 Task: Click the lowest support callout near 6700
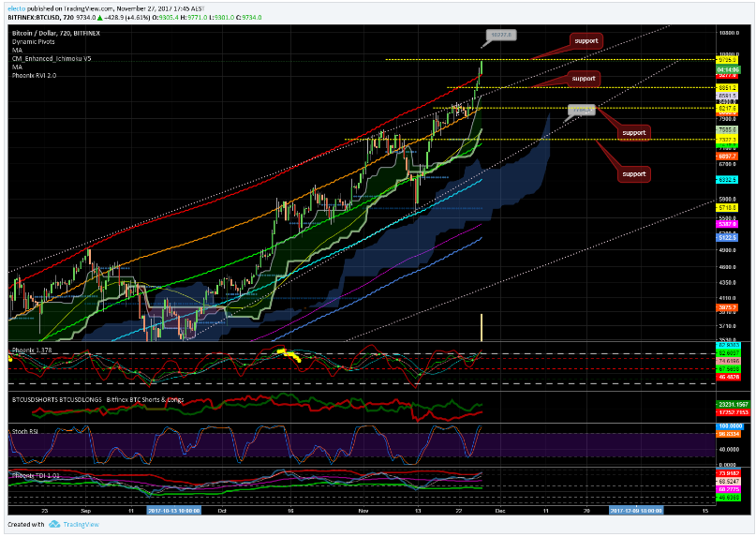pyautogui.click(x=633, y=173)
